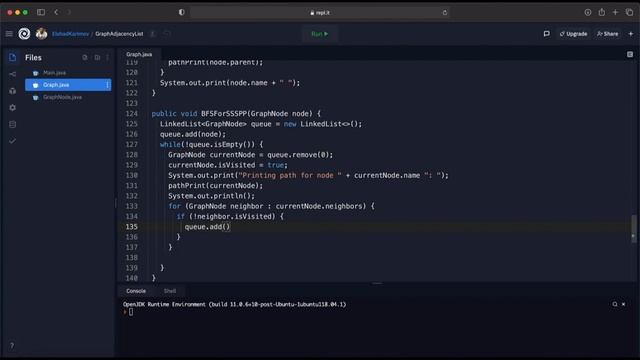
Task: Click line number 124 in gutter
Action: tap(131, 113)
